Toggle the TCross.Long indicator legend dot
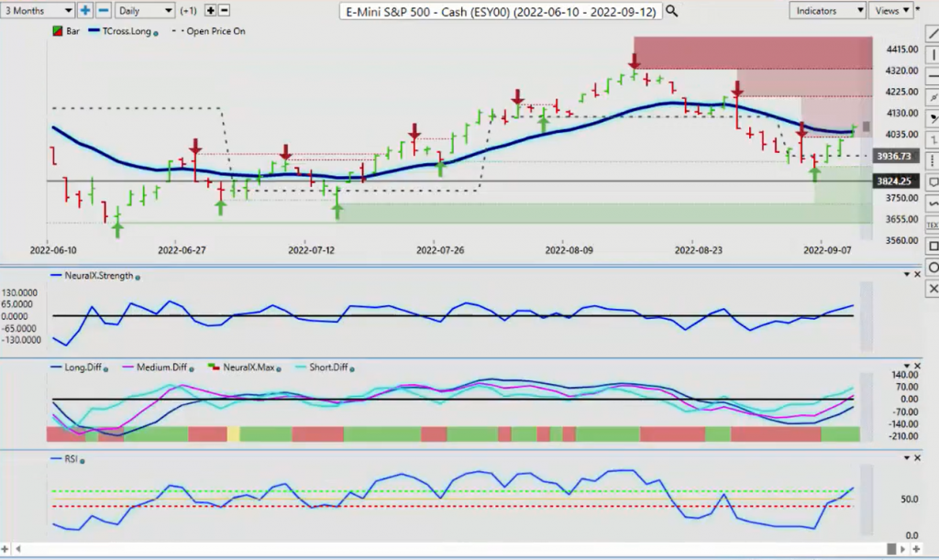Screen dimensions: 939x560 coord(156,34)
